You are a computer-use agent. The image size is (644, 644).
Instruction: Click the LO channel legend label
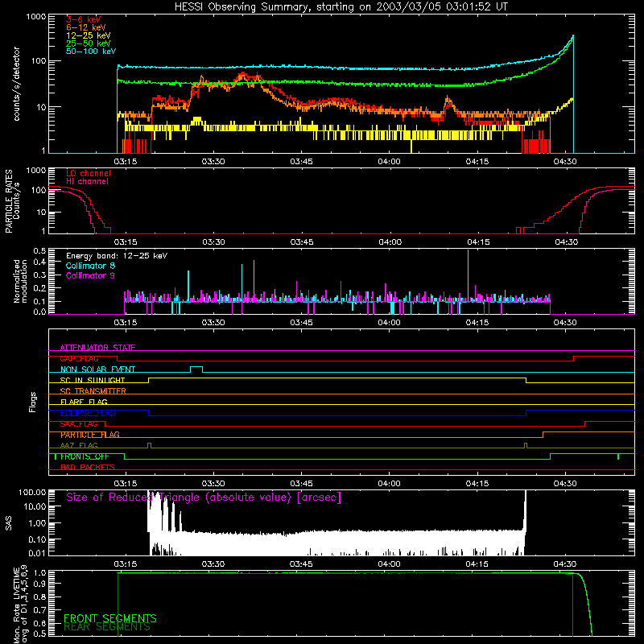[89, 173]
